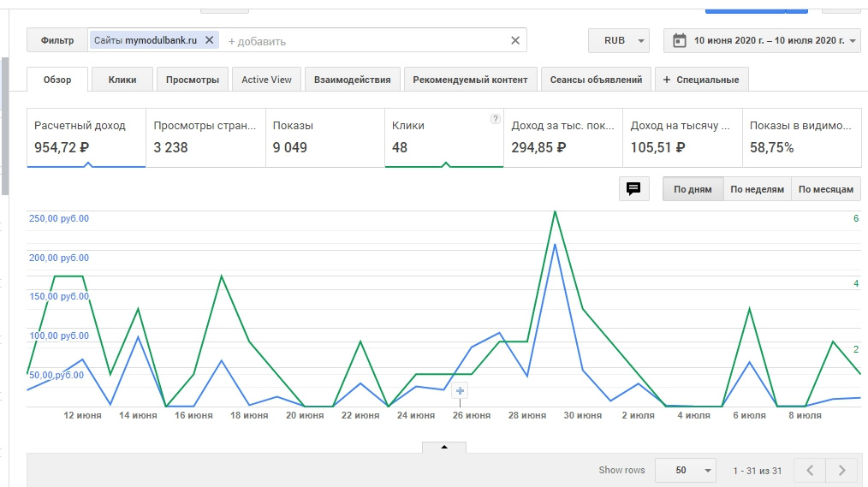
Task: Clear the filter bar with X icon
Action: (514, 40)
